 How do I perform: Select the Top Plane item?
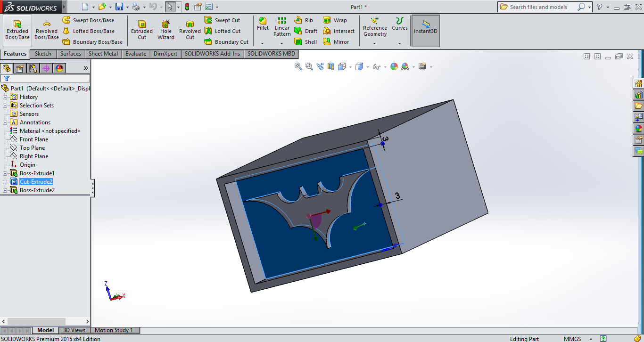[33, 148]
